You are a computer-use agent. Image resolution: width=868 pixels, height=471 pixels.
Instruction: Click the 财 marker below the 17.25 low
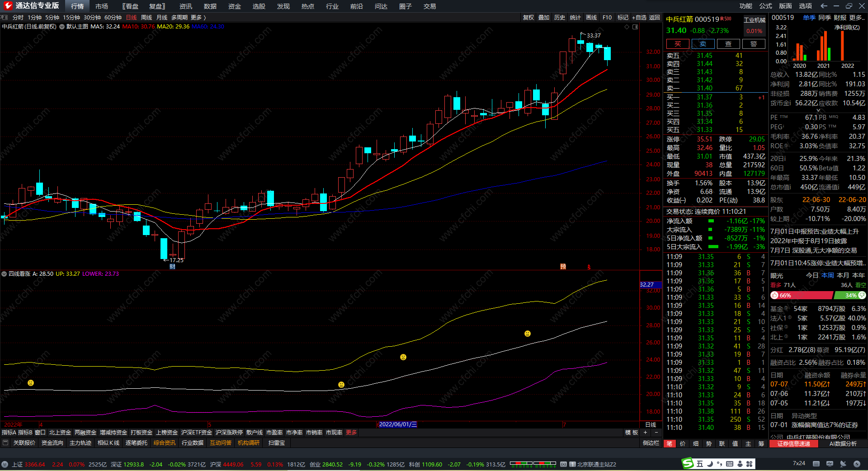pyautogui.click(x=172, y=267)
